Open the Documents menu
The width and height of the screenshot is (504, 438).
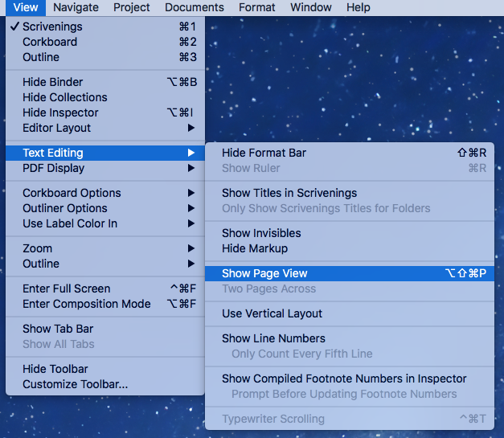[195, 7]
